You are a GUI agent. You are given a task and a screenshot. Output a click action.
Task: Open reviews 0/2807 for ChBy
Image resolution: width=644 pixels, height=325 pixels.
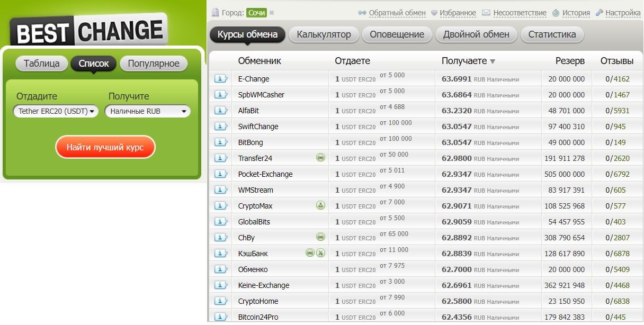pyautogui.click(x=618, y=238)
